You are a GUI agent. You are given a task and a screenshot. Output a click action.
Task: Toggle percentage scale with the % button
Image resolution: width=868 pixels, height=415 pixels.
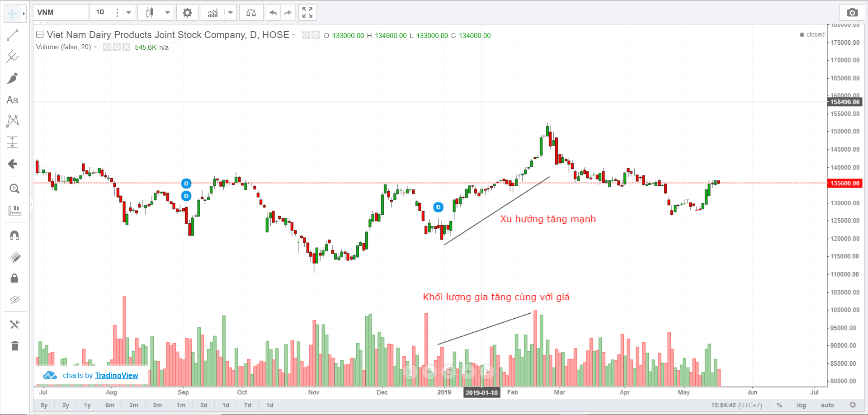tap(779, 405)
